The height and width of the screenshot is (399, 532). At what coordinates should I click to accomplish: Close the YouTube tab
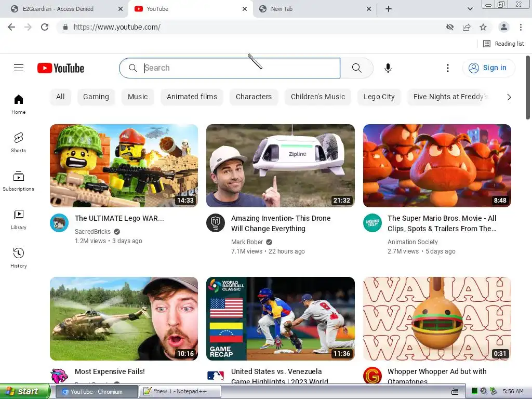245,9
